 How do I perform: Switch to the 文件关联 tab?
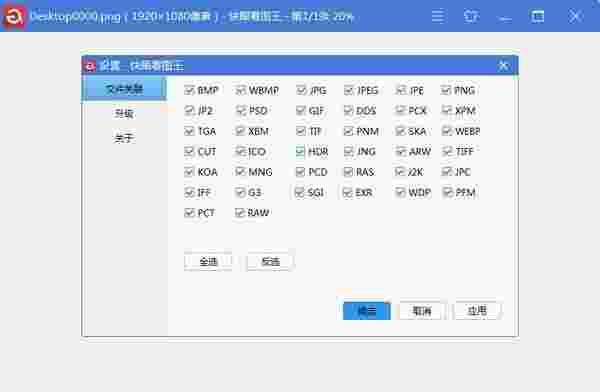tap(124, 89)
